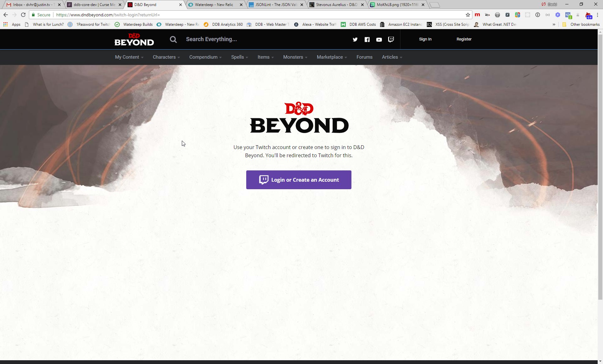
Task: Click the Register link
Action: [464, 39]
